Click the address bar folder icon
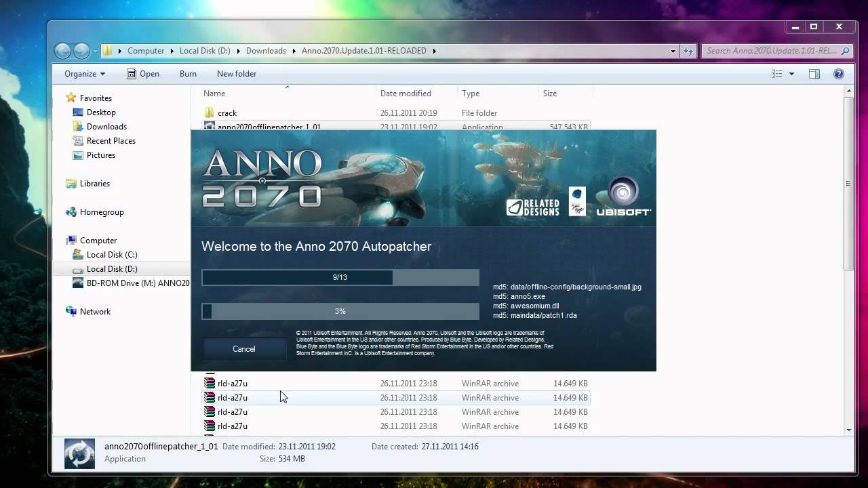 tap(107, 51)
